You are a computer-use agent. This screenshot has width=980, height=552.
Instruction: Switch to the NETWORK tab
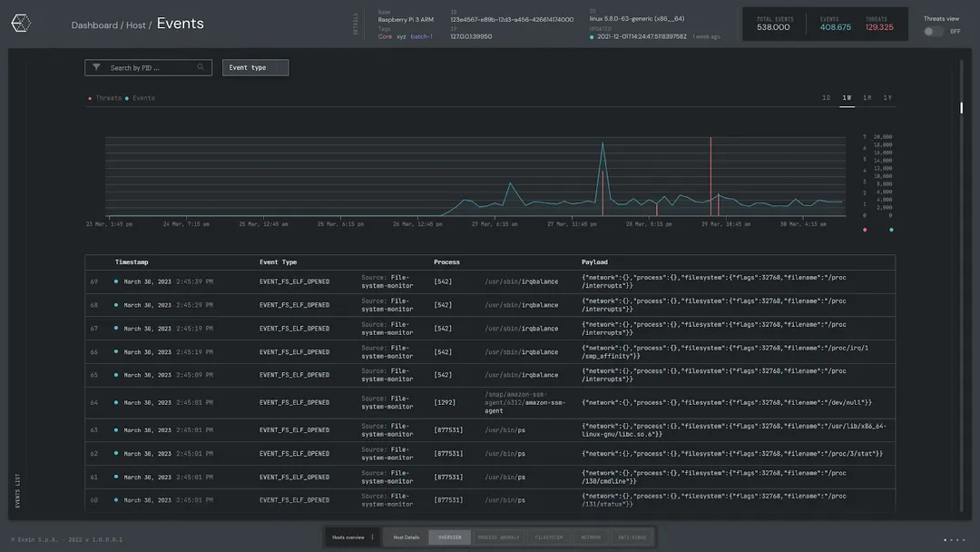coord(592,537)
